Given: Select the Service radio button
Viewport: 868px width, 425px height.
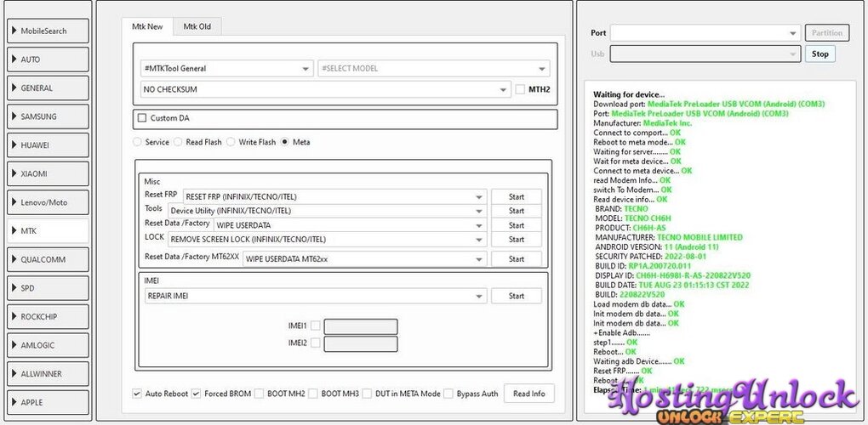Looking at the screenshot, I should (137, 142).
